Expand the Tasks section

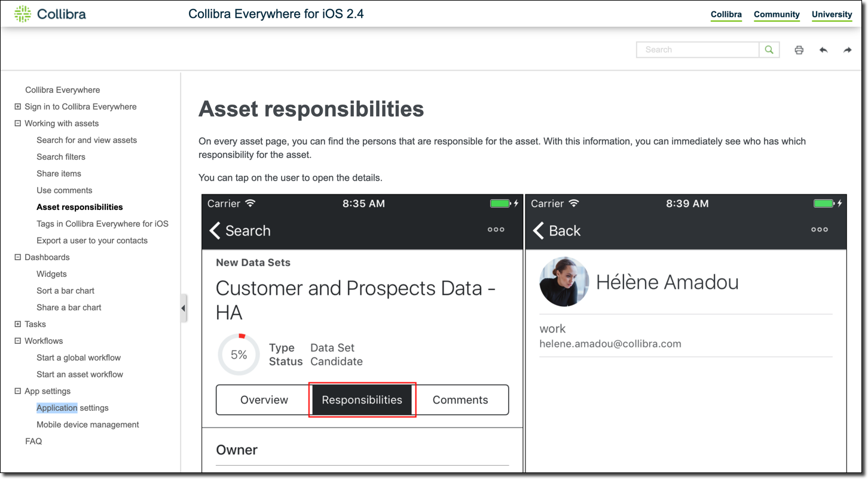tap(18, 325)
